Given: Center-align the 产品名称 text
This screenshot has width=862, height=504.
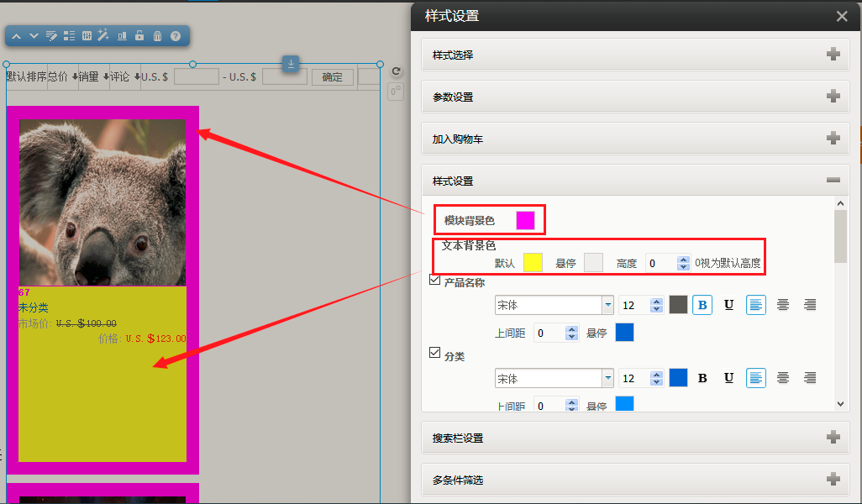Looking at the screenshot, I should (783, 305).
